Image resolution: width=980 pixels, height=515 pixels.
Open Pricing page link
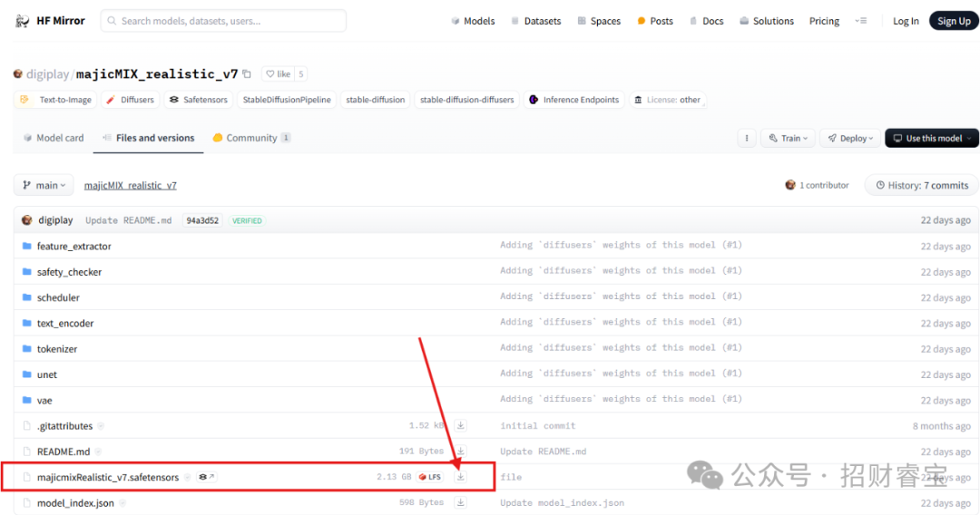[x=824, y=21]
